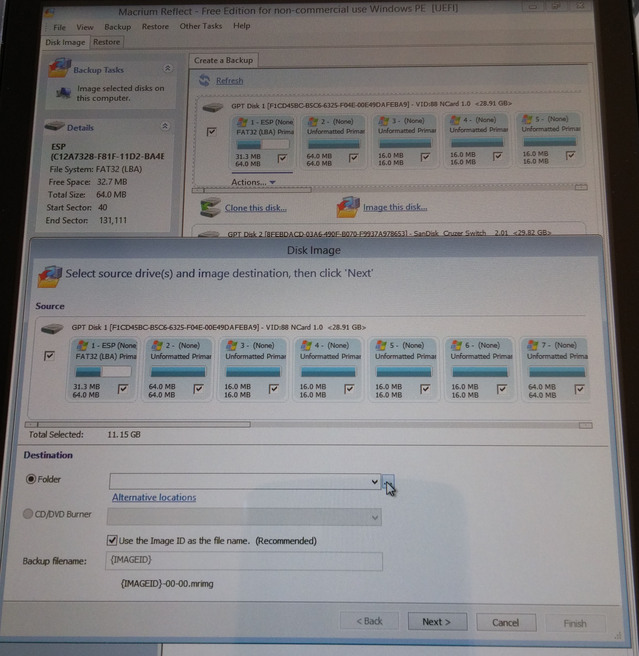The image size is (639, 656).
Task: Open the File menu
Action: pyautogui.click(x=59, y=27)
